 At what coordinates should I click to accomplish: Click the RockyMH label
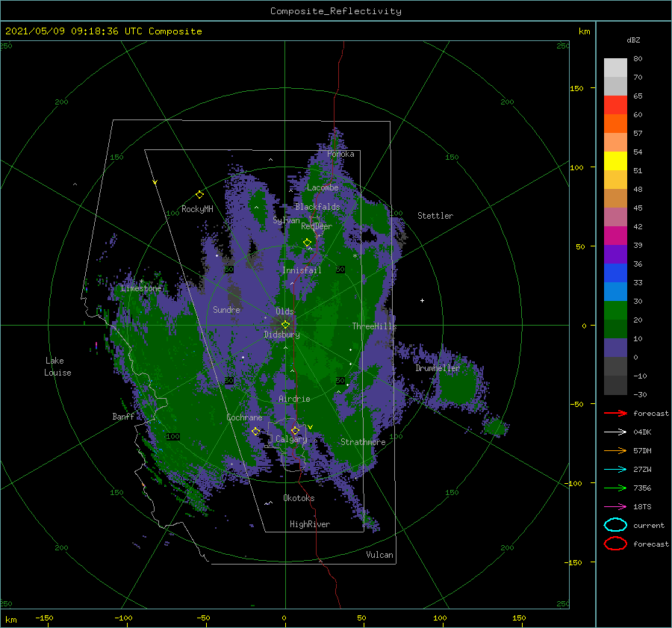[x=198, y=209]
